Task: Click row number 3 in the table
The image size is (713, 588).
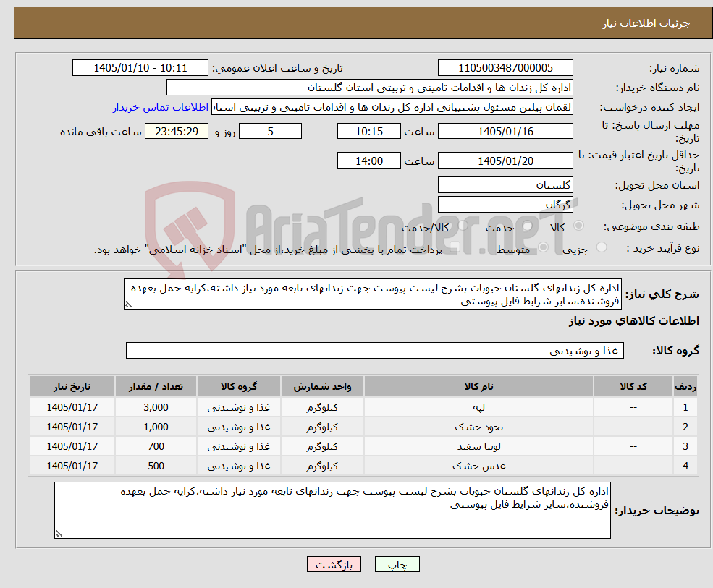Action: point(685,446)
